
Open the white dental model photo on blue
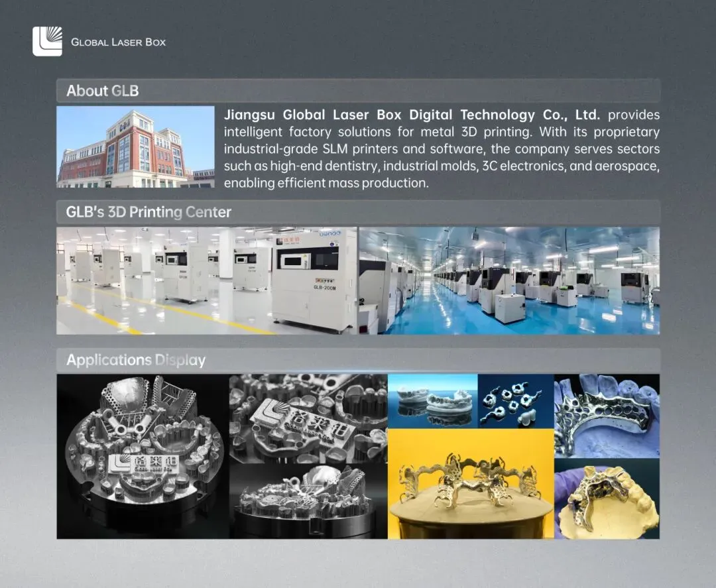point(432,401)
